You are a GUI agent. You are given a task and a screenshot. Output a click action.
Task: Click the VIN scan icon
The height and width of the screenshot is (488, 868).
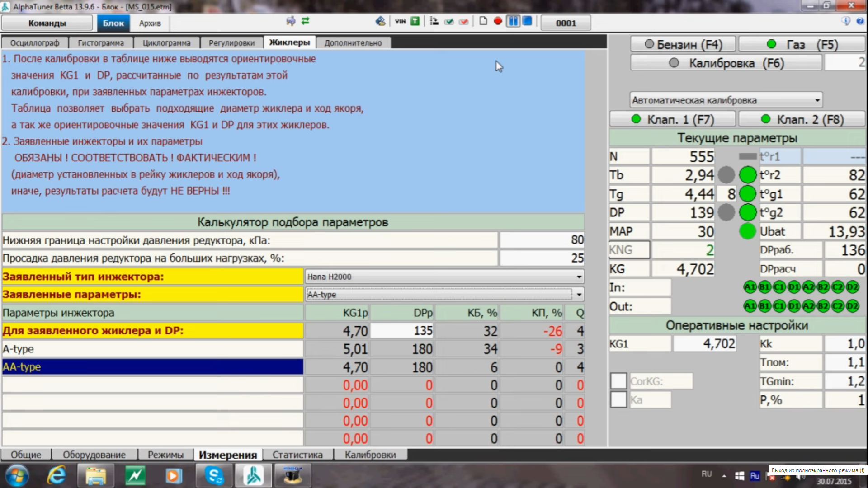400,22
